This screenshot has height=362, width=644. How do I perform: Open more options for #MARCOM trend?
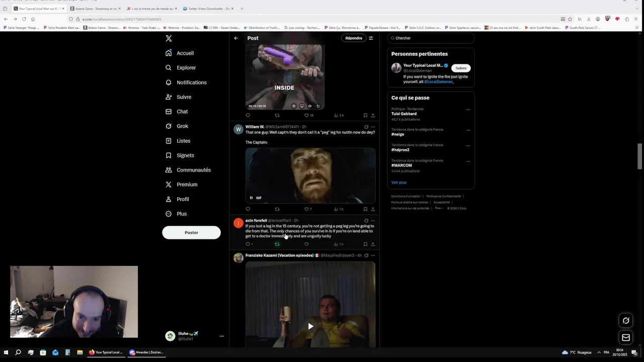468,161
